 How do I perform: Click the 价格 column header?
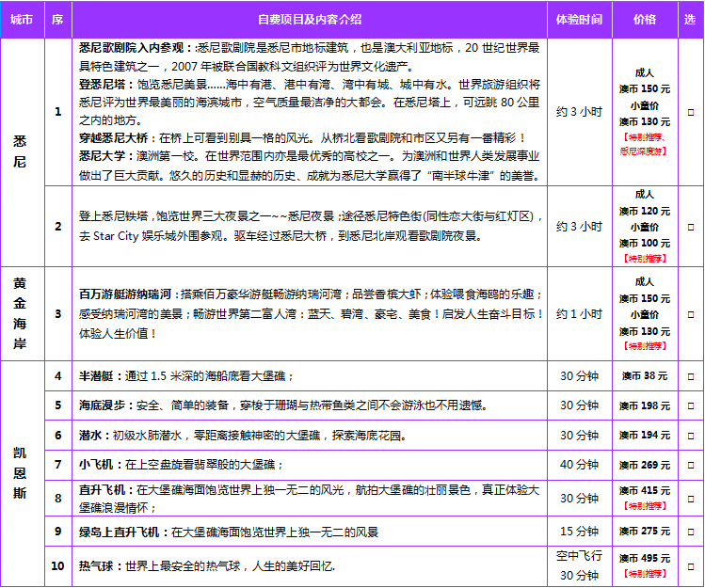click(645, 19)
